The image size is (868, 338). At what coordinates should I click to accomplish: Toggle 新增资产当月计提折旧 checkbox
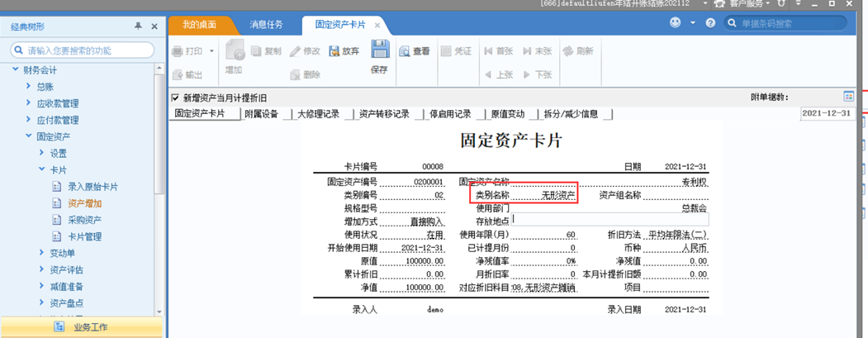pyautogui.click(x=175, y=98)
